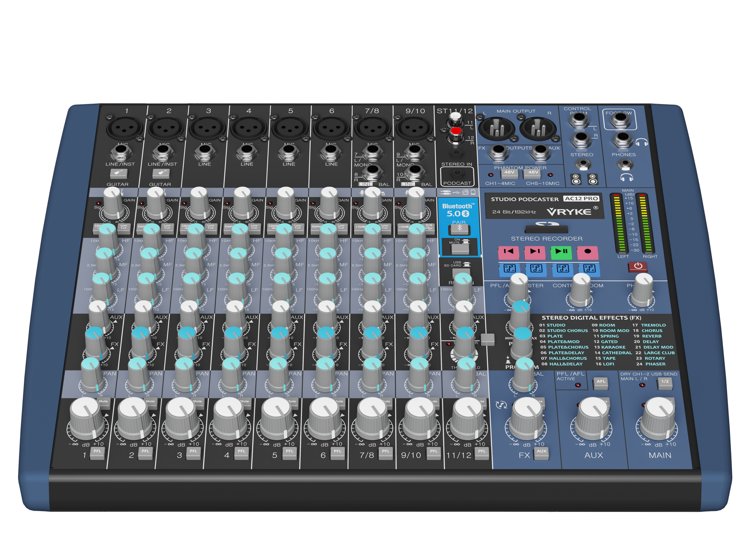Viewport: 750px width, 560px height.
Task: Select the PFL/AFL master knob
Action: tap(518, 290)
